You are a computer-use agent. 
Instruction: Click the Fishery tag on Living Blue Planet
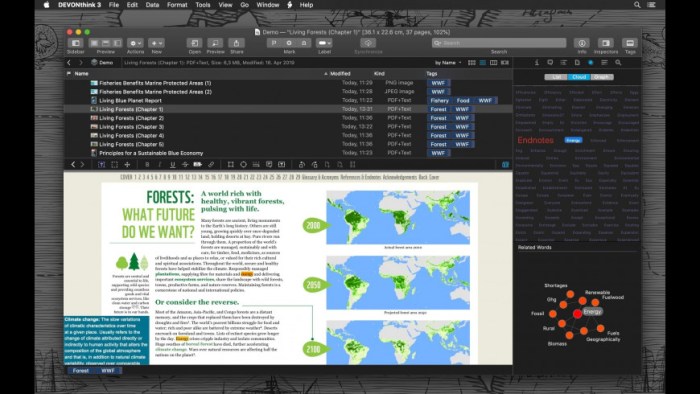click(439, 100)
